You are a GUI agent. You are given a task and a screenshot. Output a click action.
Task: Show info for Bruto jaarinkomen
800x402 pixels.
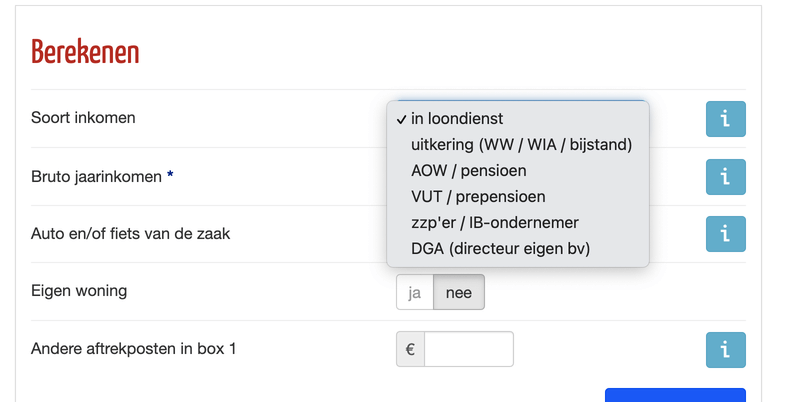coord(725,177)
